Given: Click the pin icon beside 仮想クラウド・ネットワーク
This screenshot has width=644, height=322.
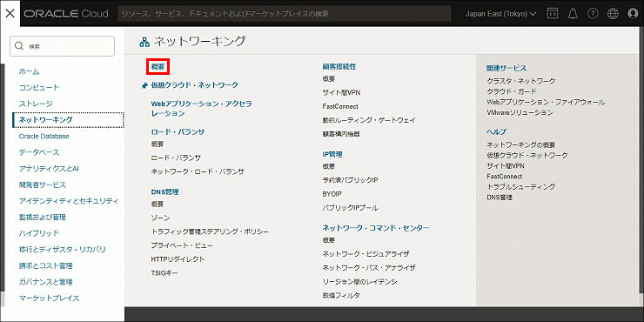Looking at the screenshot, I should (x=144, y=85).
